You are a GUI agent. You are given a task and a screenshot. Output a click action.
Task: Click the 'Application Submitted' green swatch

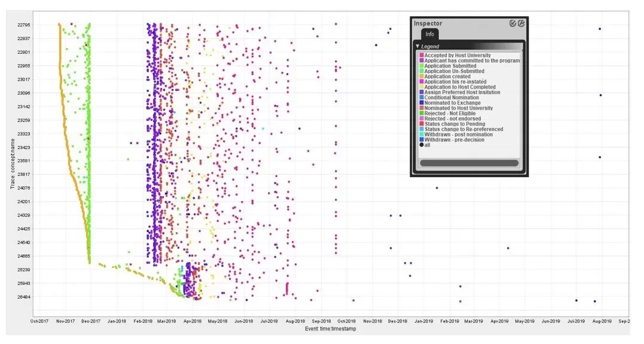click(x=422, y=66)
